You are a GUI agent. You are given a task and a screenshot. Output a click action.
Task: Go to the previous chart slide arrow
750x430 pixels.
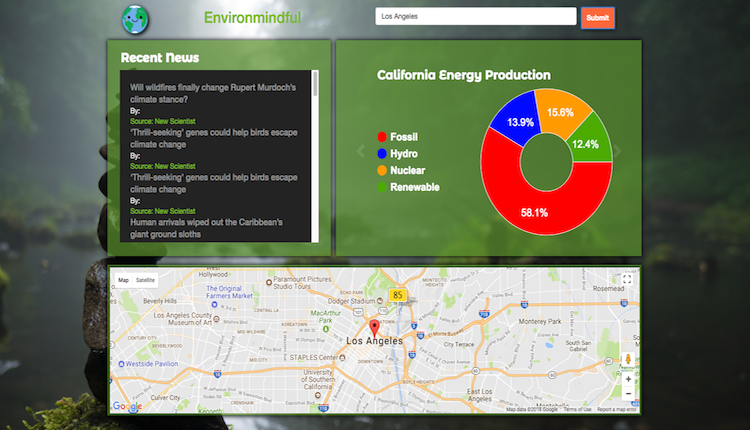(361, 151)
